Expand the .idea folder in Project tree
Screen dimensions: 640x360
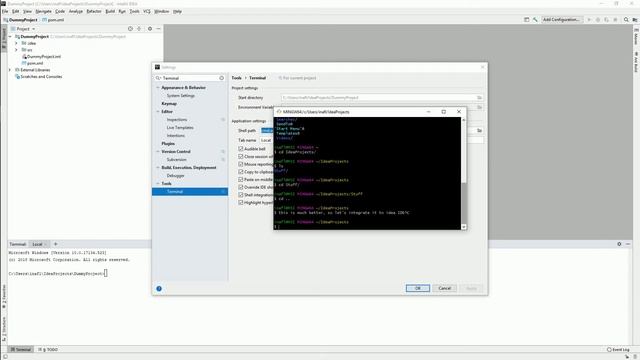point(16,43)
